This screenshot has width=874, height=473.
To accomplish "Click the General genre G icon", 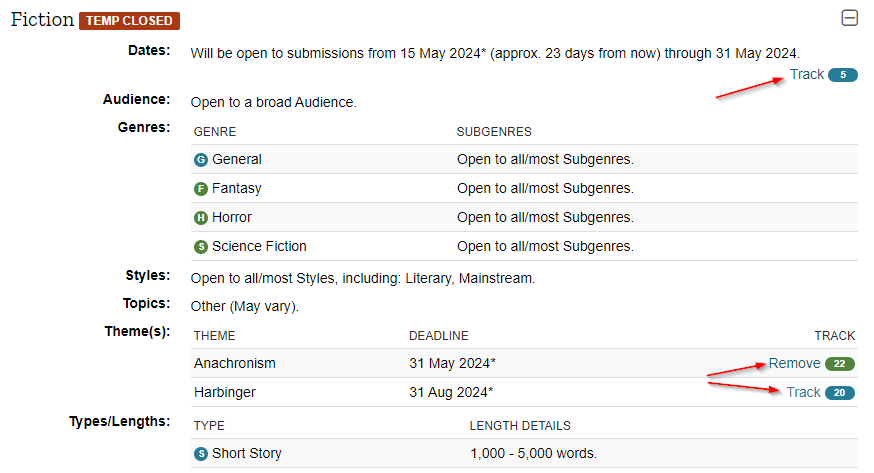I will coord(200,160).
